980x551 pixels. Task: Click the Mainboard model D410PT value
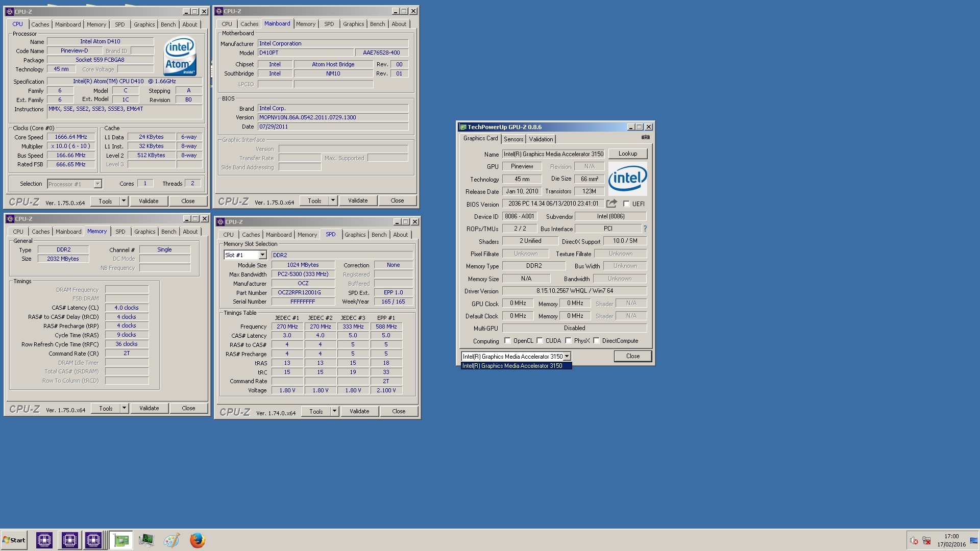point(305,53)
